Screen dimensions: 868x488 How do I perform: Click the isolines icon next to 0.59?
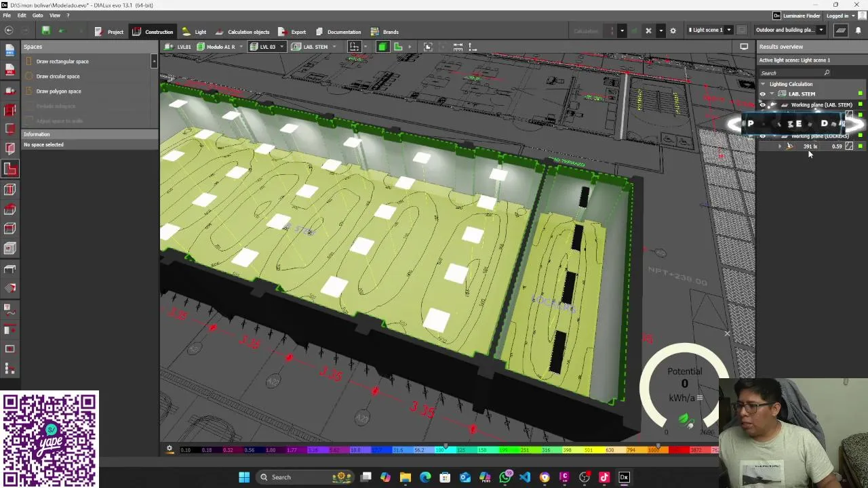(849, 146)
